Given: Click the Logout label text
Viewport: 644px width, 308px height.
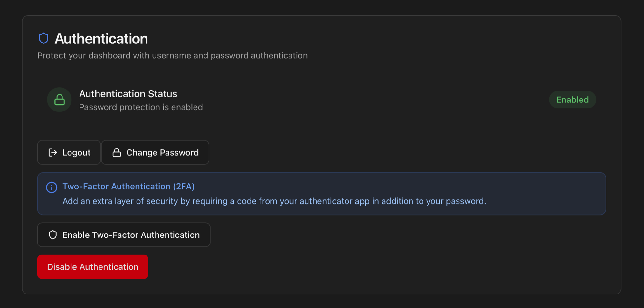Looking at the screenshot, I should 76,153.
